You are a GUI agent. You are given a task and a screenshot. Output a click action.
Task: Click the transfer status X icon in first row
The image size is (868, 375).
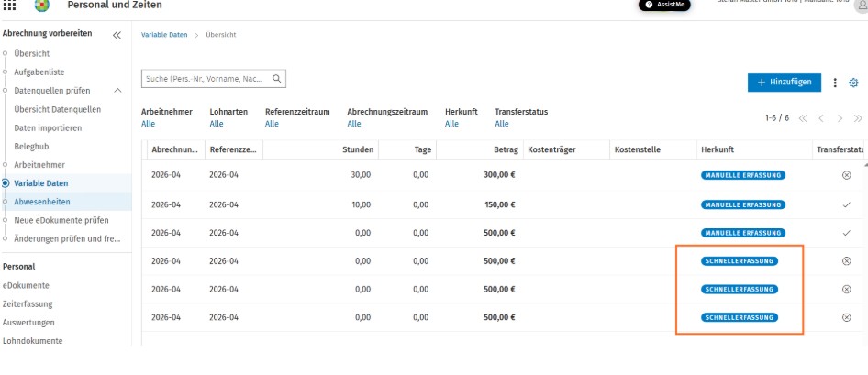coord(846,175)
